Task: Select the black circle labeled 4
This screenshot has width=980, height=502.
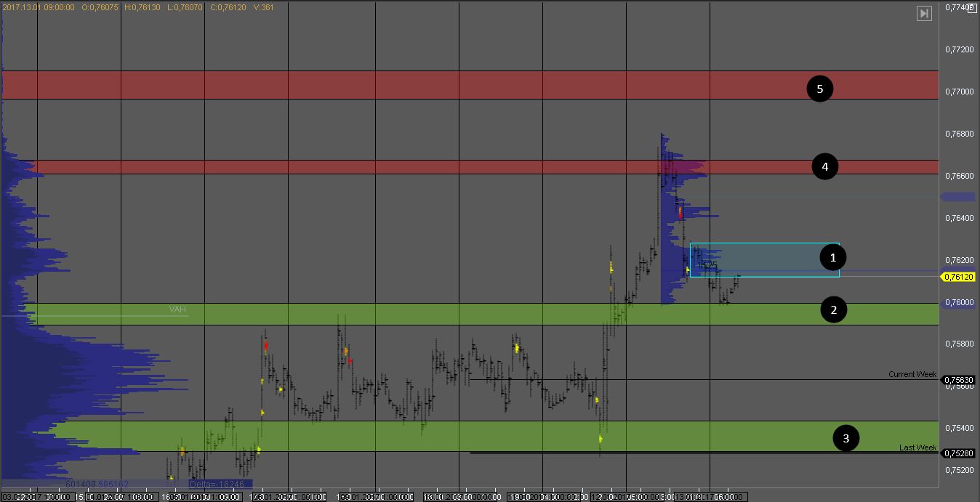Action: click(x=824, y=167)
